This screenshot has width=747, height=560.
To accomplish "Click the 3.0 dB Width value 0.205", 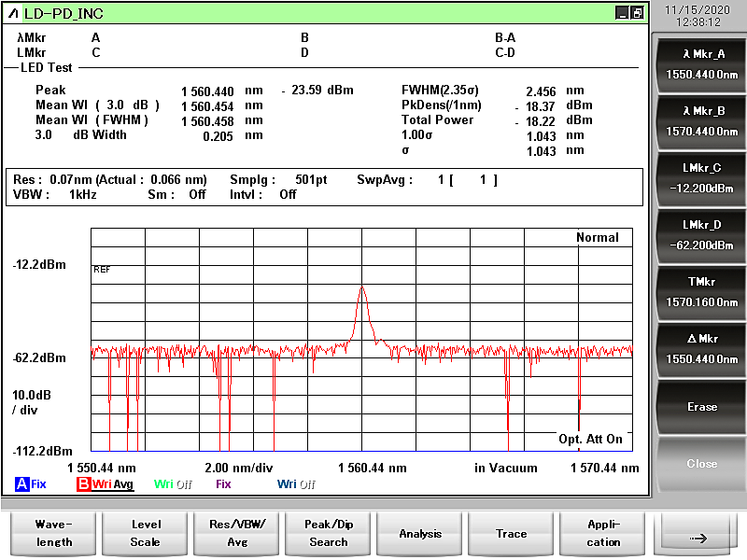I will pyautogui.click(x=218, y=136).
